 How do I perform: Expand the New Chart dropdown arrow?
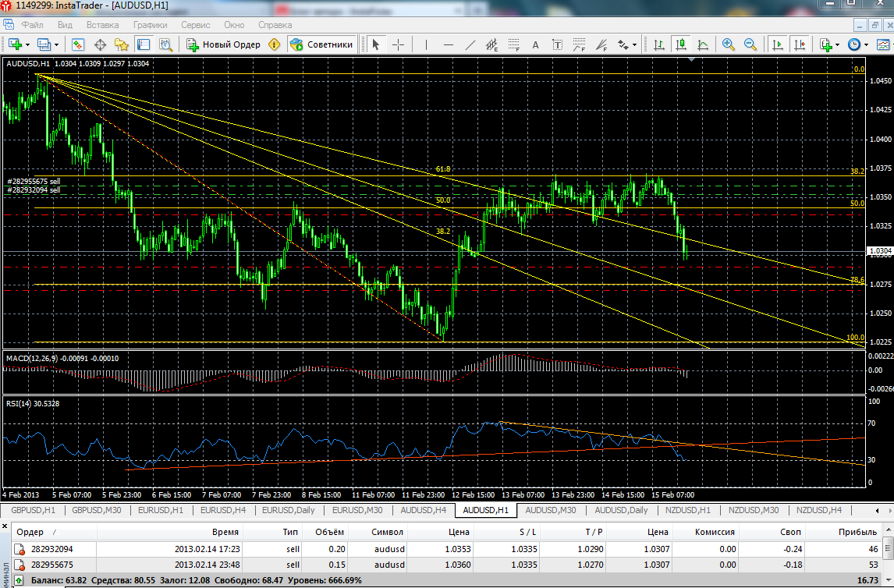[27, 44]
